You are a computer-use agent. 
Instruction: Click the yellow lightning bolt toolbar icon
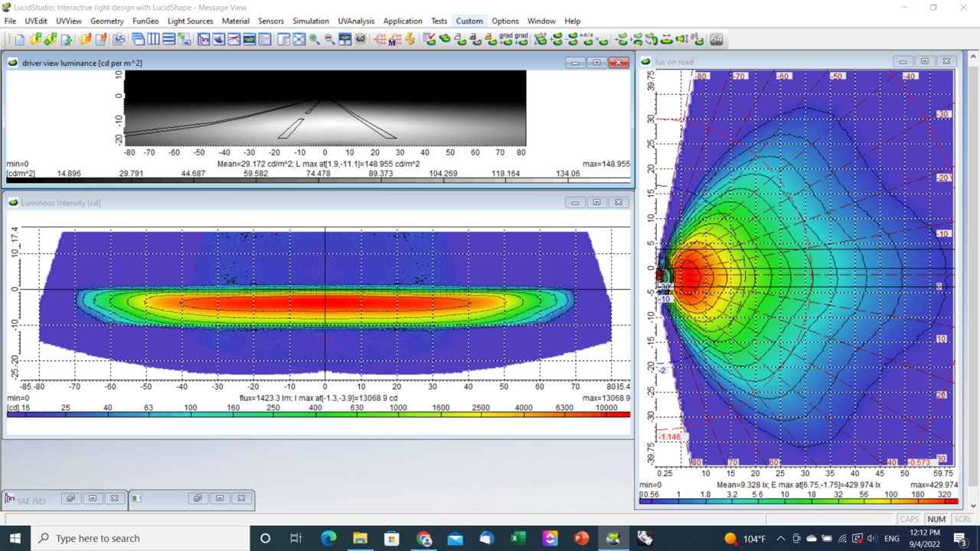click(410, 39)
